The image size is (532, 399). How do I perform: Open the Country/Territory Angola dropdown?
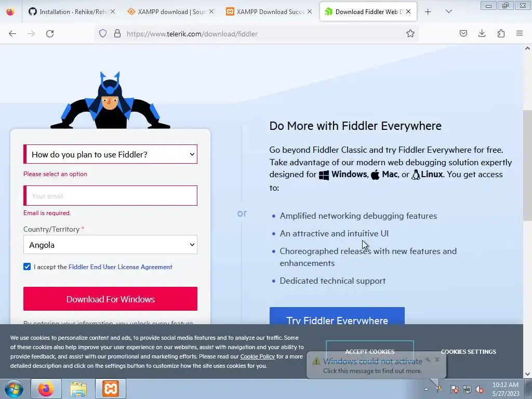tap(110, 245)
